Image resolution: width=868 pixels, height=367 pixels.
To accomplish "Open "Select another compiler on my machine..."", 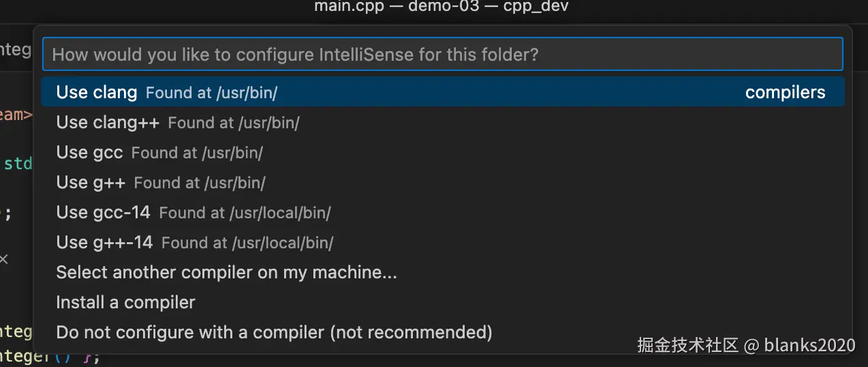I will [226, 273].
